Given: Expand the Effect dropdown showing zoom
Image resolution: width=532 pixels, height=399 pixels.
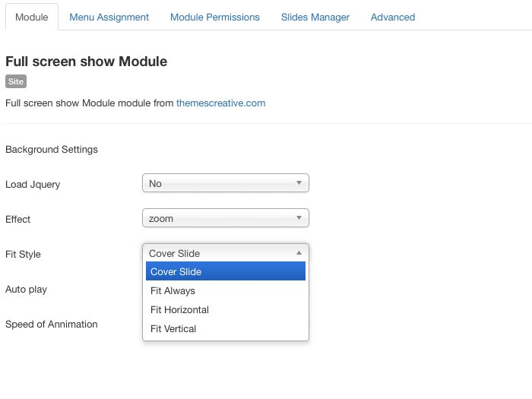Looking at the screenshot, I should click(x=225, y=218).
